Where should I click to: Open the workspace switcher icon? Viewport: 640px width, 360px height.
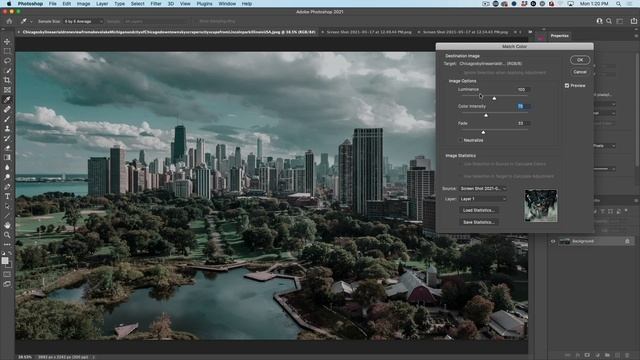click(x=620, y=21)
